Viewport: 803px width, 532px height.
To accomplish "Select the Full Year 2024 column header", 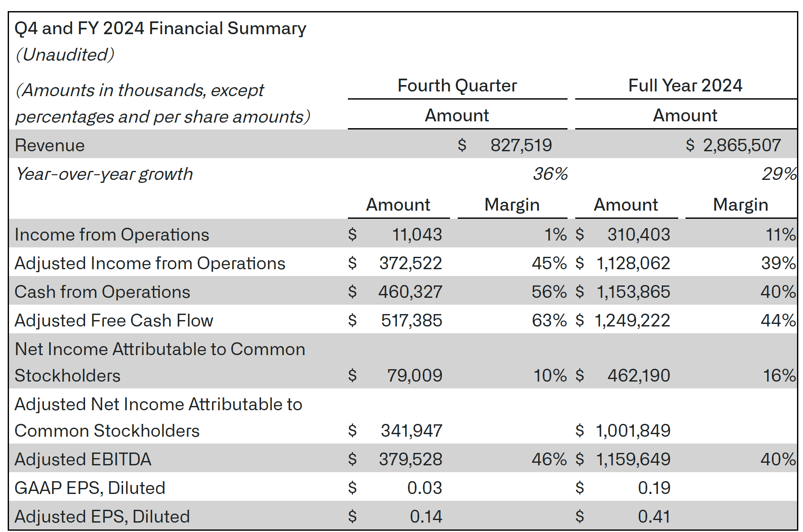I will click(685, 85).
